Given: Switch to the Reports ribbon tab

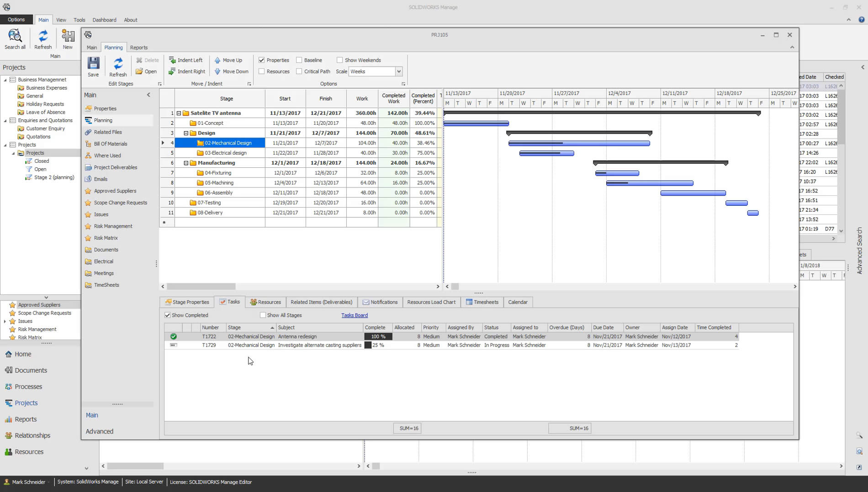Looking at the screenshot, I should point(138,48).
